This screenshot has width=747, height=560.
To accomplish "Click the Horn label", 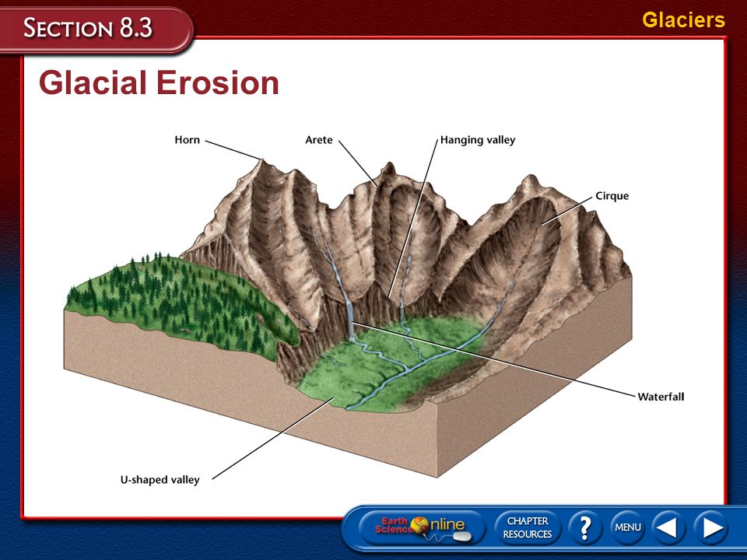I will tap(188, 140).
